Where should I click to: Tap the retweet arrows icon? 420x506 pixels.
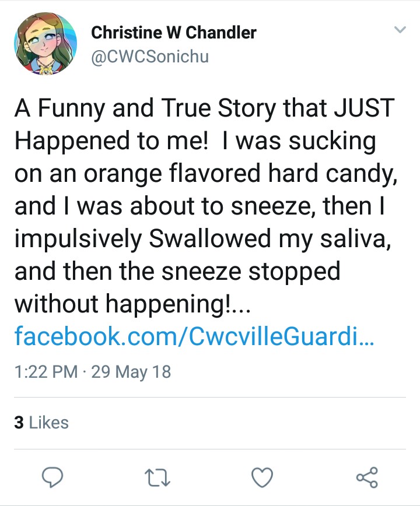(157, 477)
